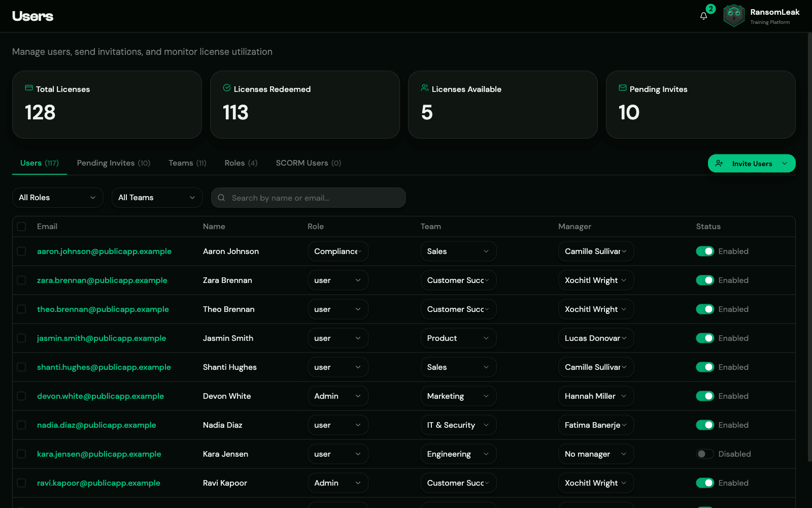Open Devon White's Admin role dropdown
Screen dimensions: 812x508
338,396
